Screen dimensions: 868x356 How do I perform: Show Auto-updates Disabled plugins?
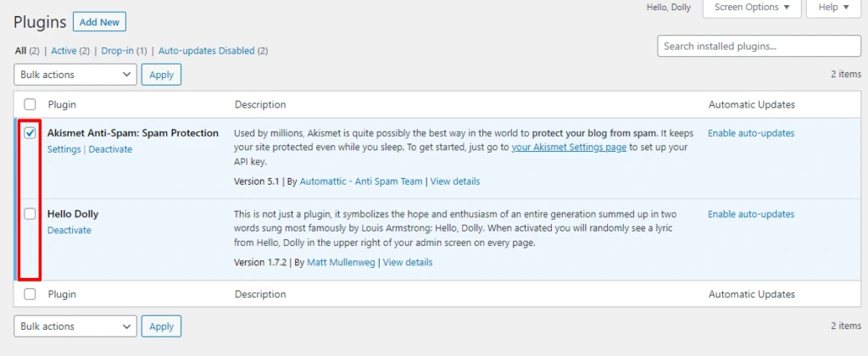(x=207, y=51)
